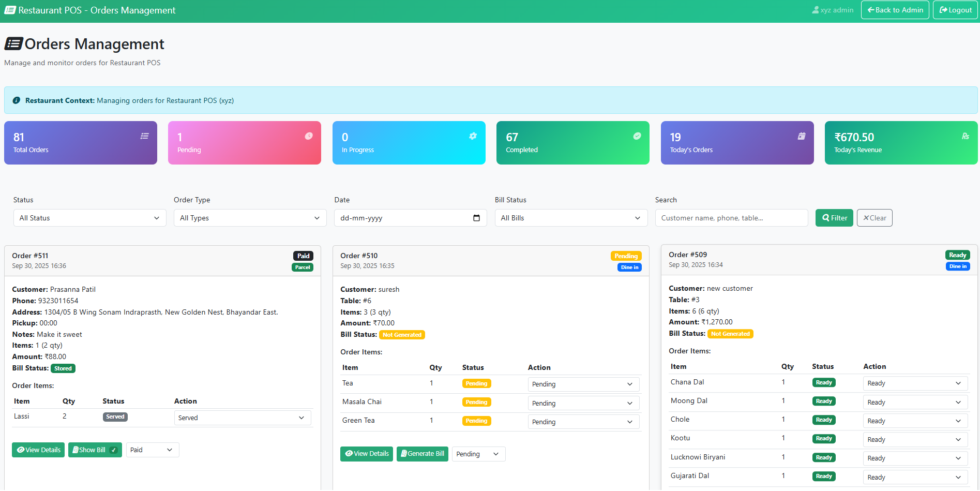Open the xyz admin user menu
This screenshot has width=980, height=491.
pyautogui.click(x=833, y=10)
